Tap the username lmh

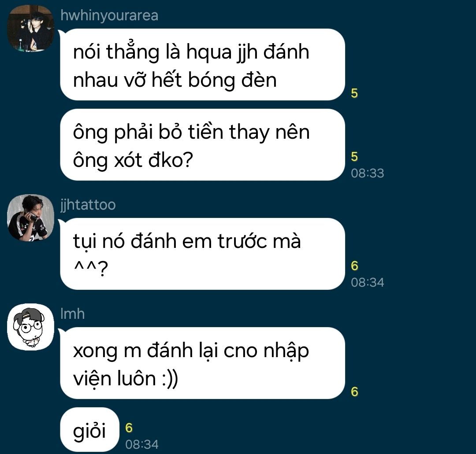[x=73, y=314]
